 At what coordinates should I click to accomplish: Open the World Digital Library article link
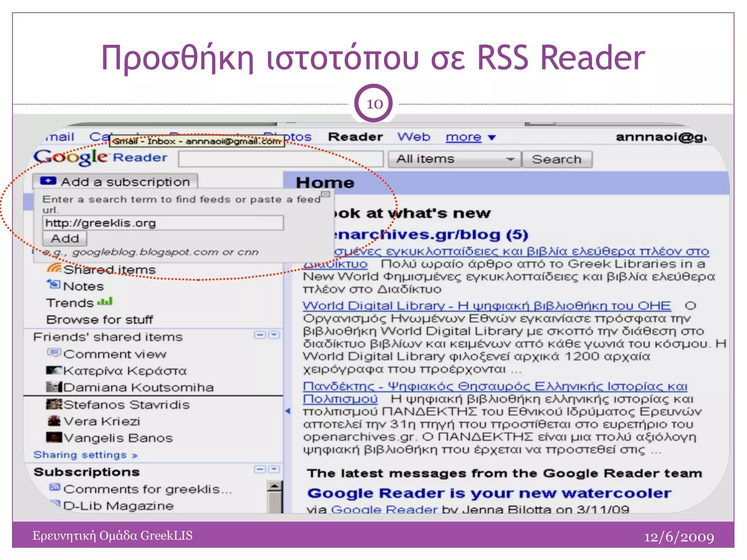487,306
